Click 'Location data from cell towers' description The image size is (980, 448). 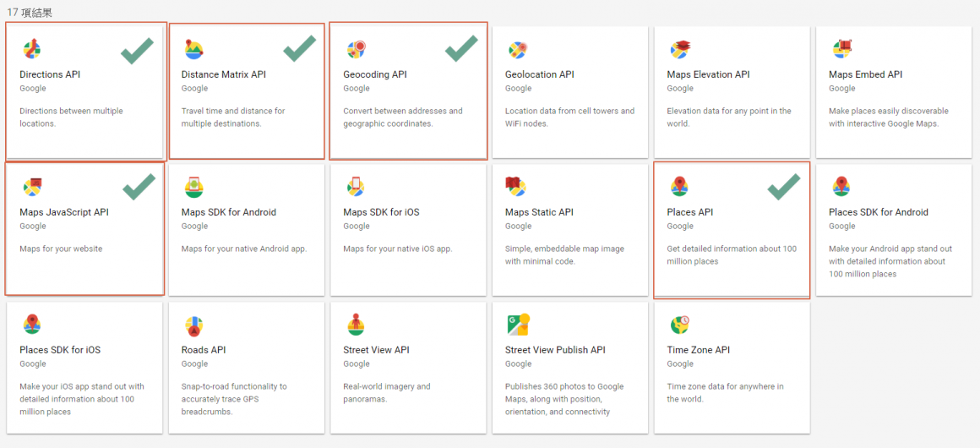pos(569,117)
